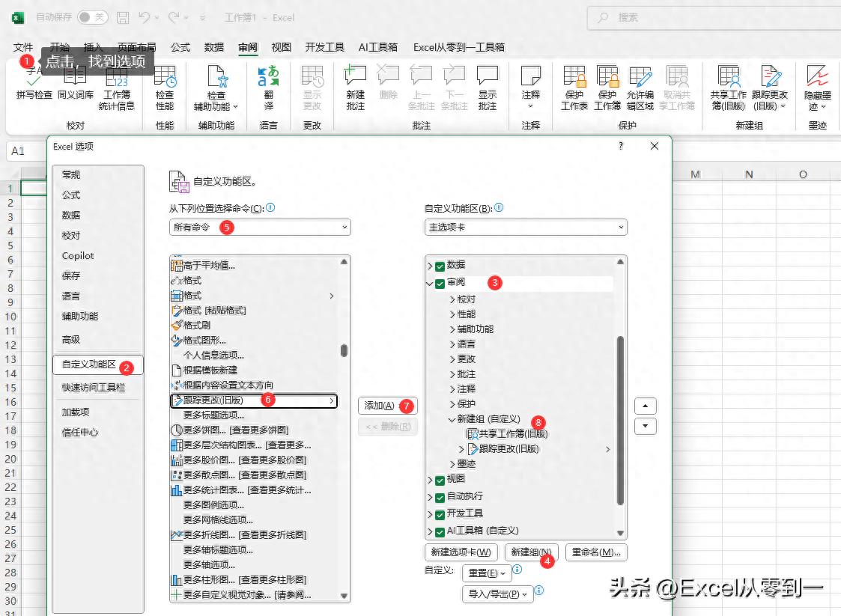Click 检查性能 icon in ribbon
Screen dimensions: 841x616
(x=165, y=76)
